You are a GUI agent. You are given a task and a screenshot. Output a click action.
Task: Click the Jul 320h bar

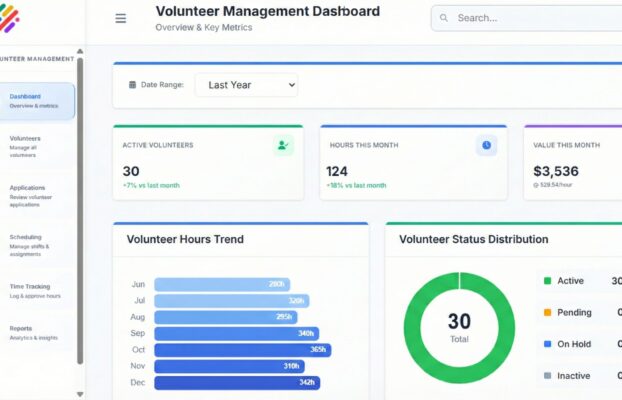(x=232, y=301)
